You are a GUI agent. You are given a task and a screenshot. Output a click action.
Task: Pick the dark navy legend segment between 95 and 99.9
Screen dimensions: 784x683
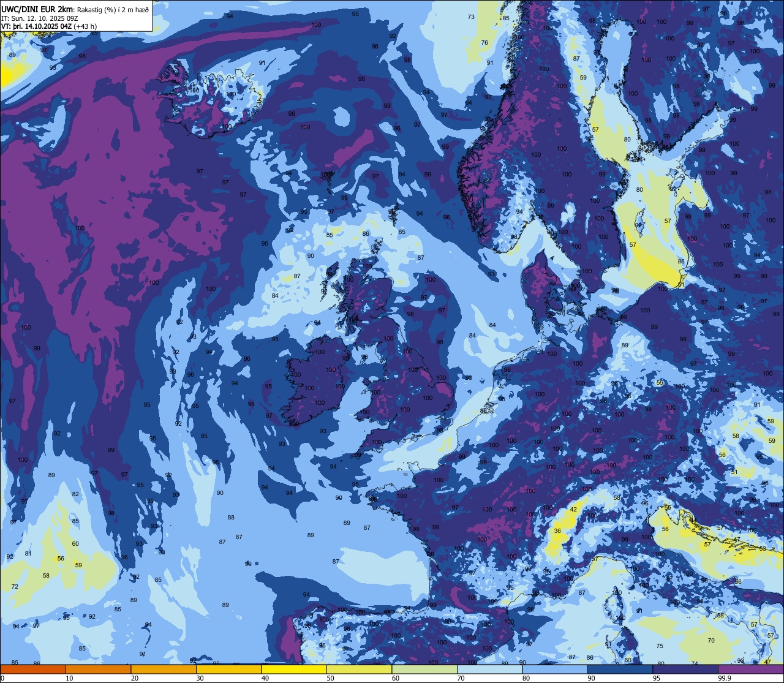[685, 669]
